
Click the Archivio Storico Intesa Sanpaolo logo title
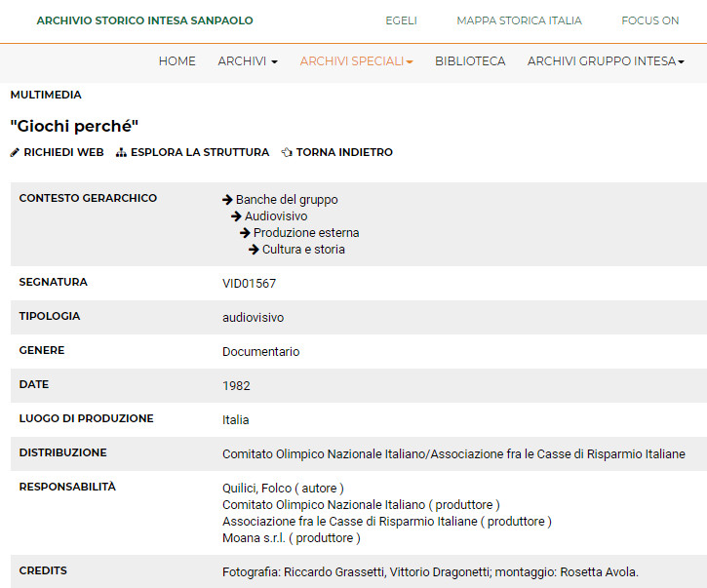[x=144, y=20]
